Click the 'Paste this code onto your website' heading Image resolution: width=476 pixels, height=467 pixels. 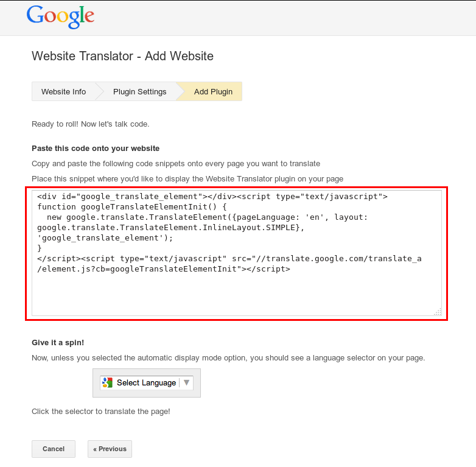click(x=96, y=149)
